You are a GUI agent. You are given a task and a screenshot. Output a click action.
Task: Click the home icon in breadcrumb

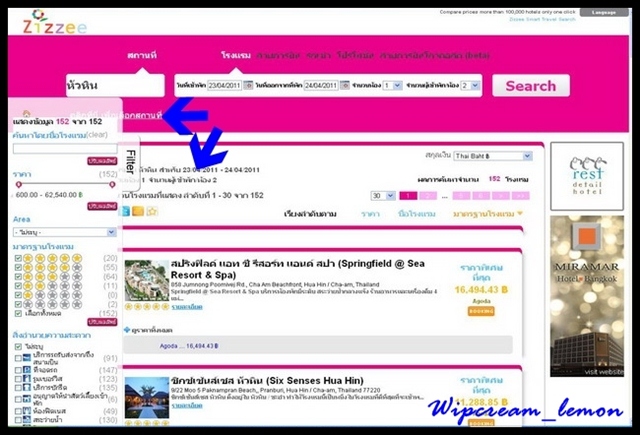pyautogui.click(x=27, y=113)
